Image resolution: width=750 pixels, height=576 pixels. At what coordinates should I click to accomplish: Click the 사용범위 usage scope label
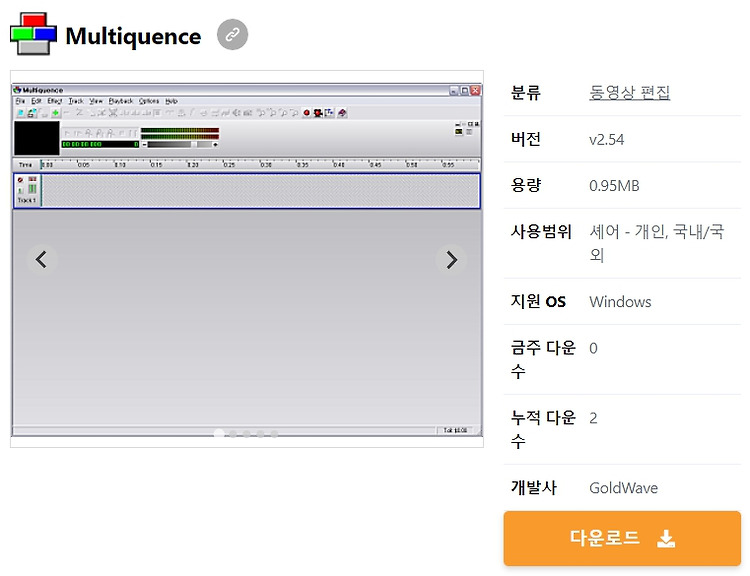541,232
